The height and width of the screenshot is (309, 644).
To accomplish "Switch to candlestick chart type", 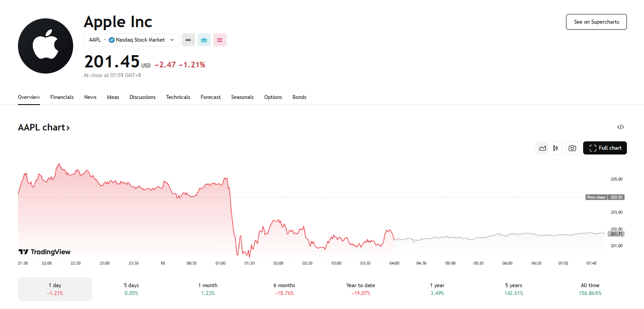I will 556,148.
